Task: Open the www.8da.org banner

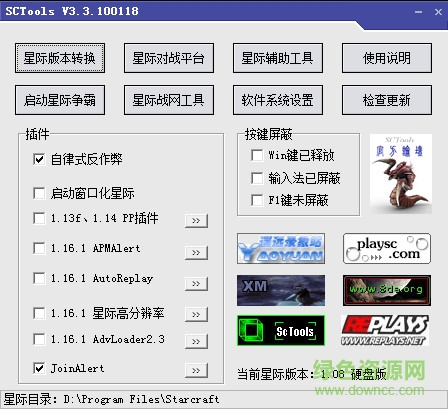Action: pyautogui.click(x=387, y=290)
